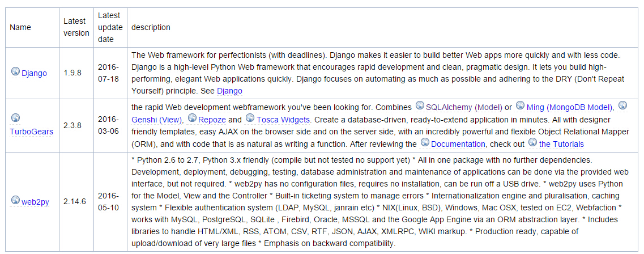
Task: Select Django version cell 1.9.8
Action: point(77,73)
